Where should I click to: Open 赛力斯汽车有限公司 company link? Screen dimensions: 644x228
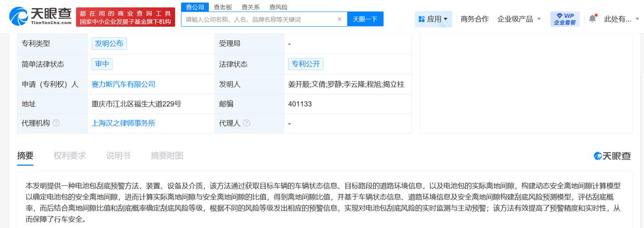(123, 84)
